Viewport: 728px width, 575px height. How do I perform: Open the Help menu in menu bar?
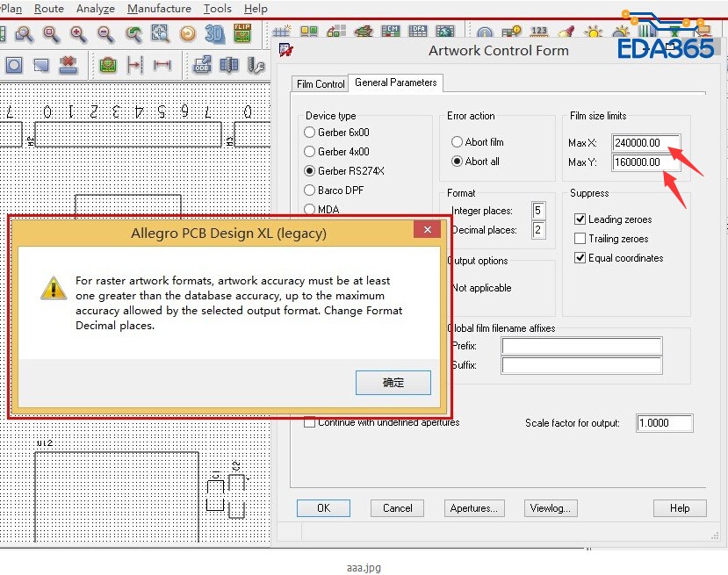point(256,9)
